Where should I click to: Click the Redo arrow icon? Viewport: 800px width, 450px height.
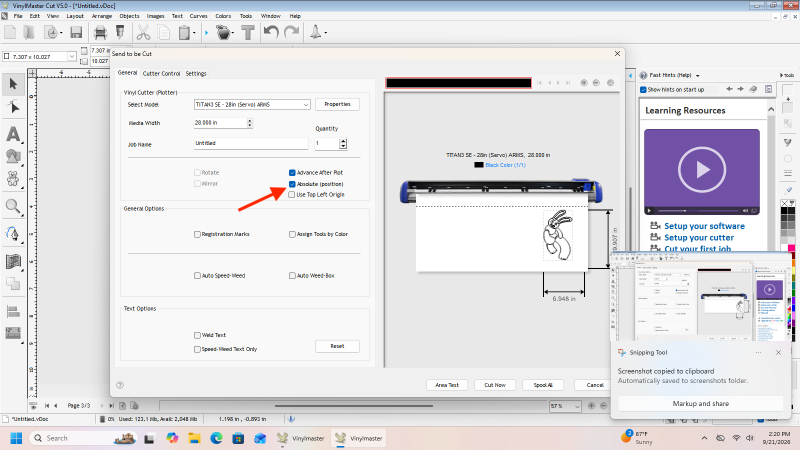(x=292, y=33)
